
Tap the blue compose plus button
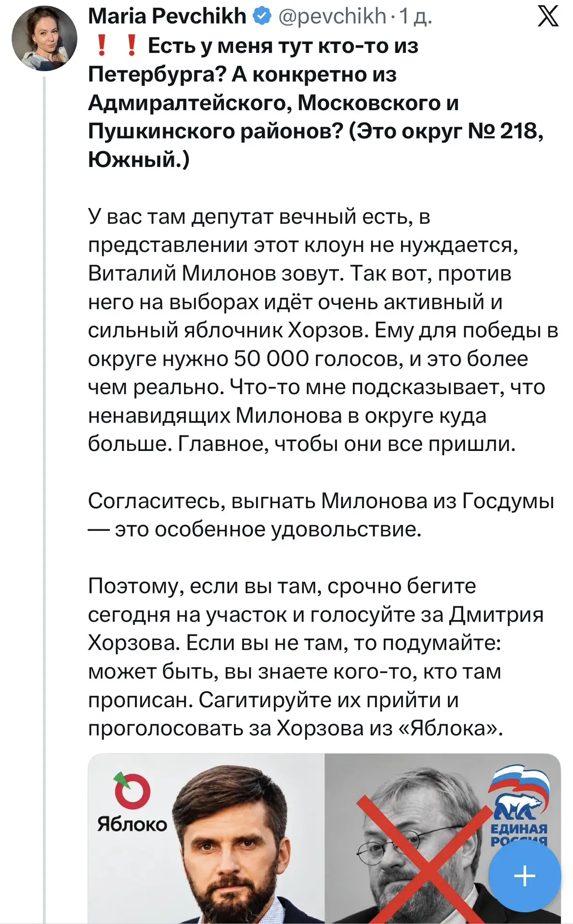click(x=524, y=875)
